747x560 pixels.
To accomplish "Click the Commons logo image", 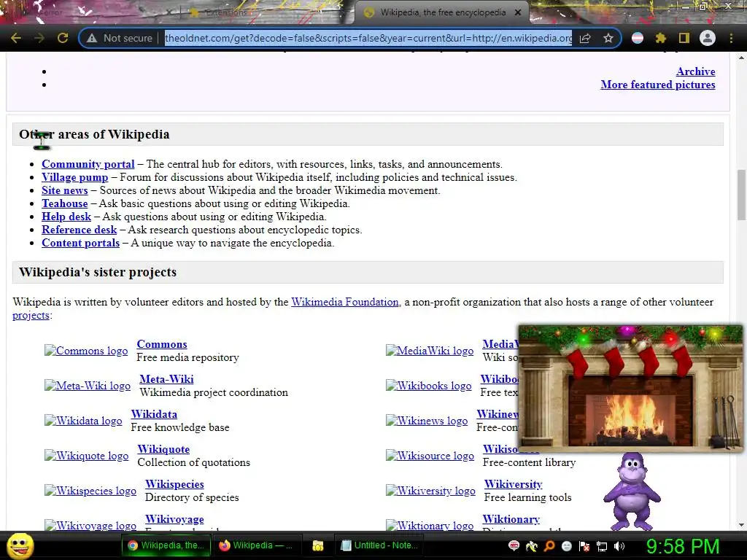I will (x=86, y=351).
